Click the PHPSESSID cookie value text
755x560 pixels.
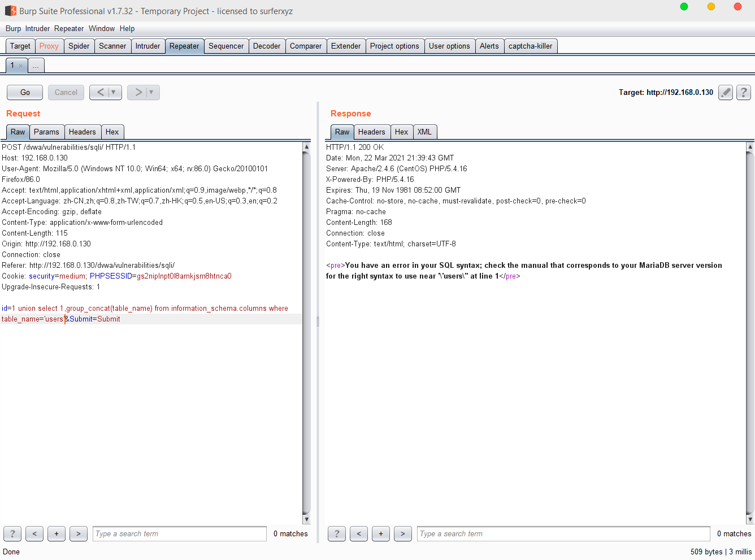pyautogui.click(x=184, y=276)
